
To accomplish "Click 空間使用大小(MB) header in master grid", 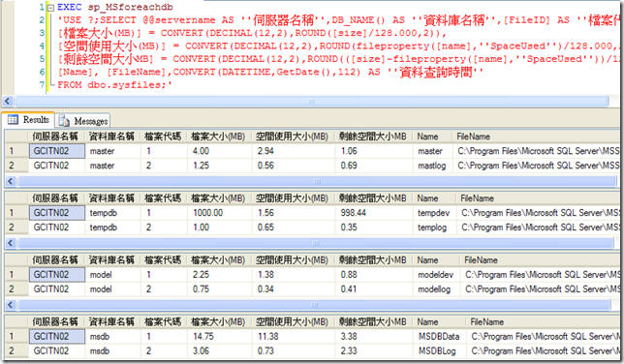I will pyautogui.click(x=294, y=136).
